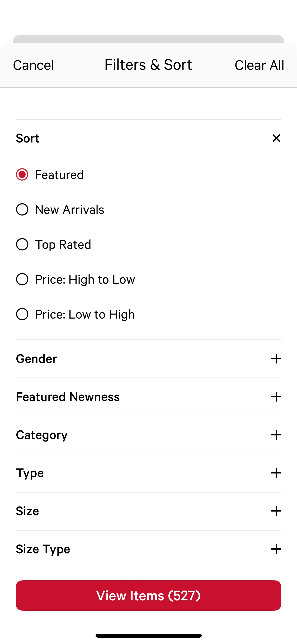
Task: Tap the Featured Newness heading
Action: (x=68, y=397)
